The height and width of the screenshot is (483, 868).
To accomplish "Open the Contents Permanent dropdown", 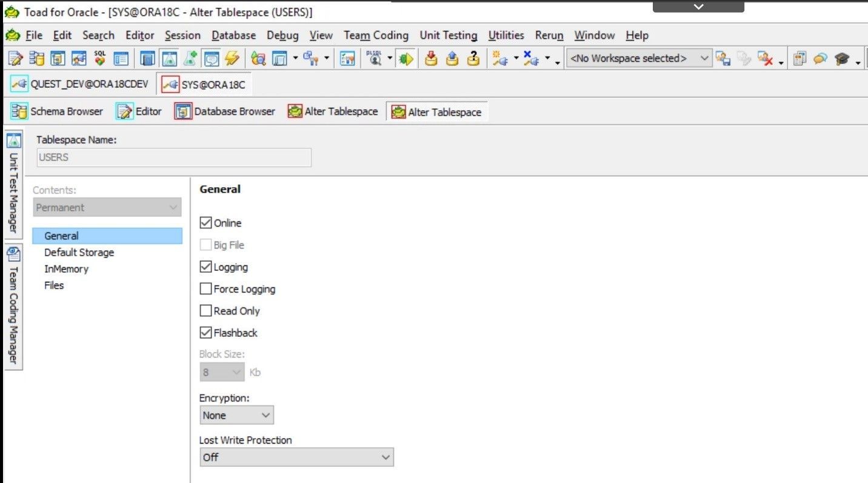I will (x=107, y=207).
